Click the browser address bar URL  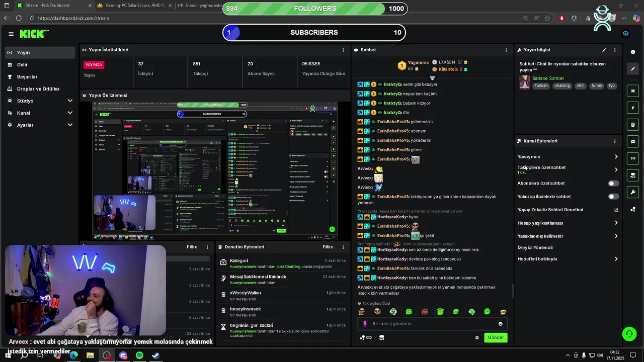click(x=73, y=18)
